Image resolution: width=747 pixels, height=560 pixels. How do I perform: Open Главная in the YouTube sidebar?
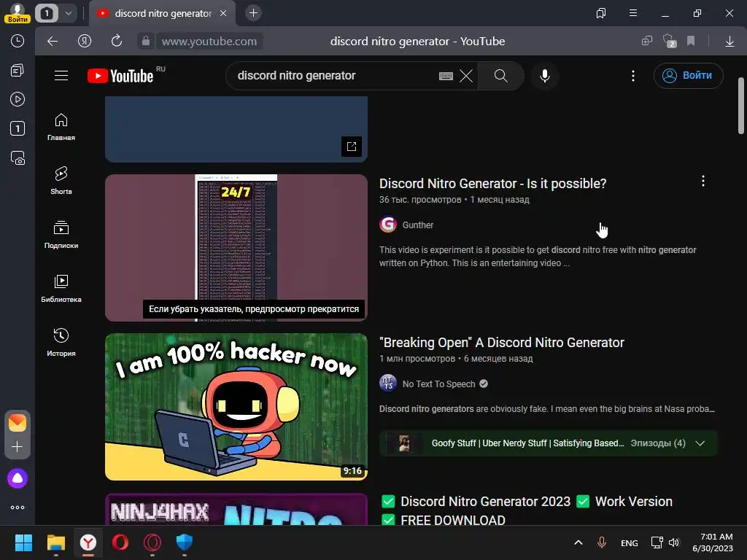[61, 127]
